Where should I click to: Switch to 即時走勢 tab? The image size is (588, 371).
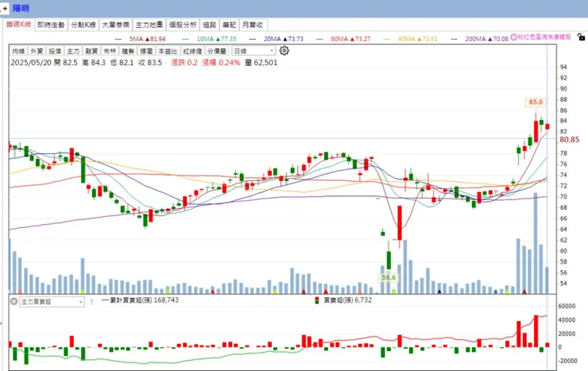[52, 25]
